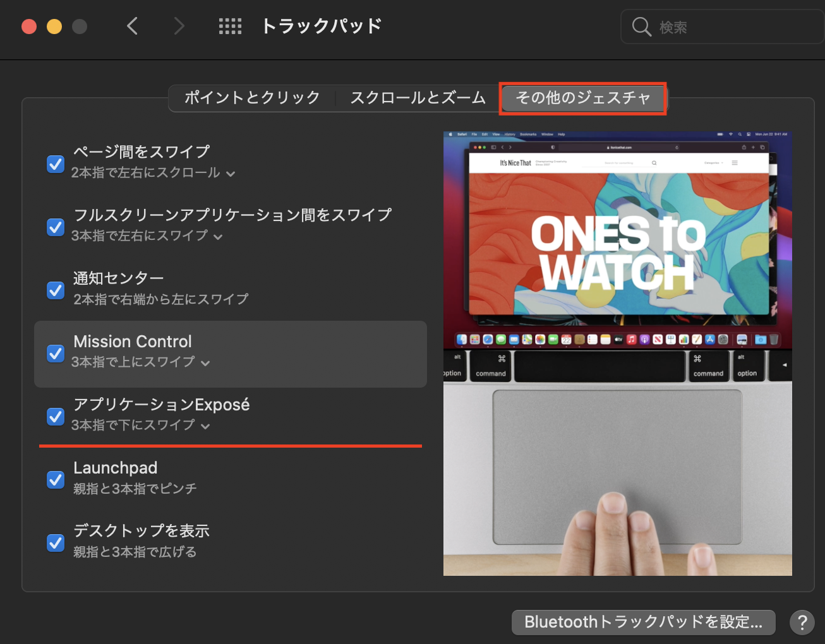
Task: Open help with the question mark button
Action: pyautogui.click(x=802, y=623)
